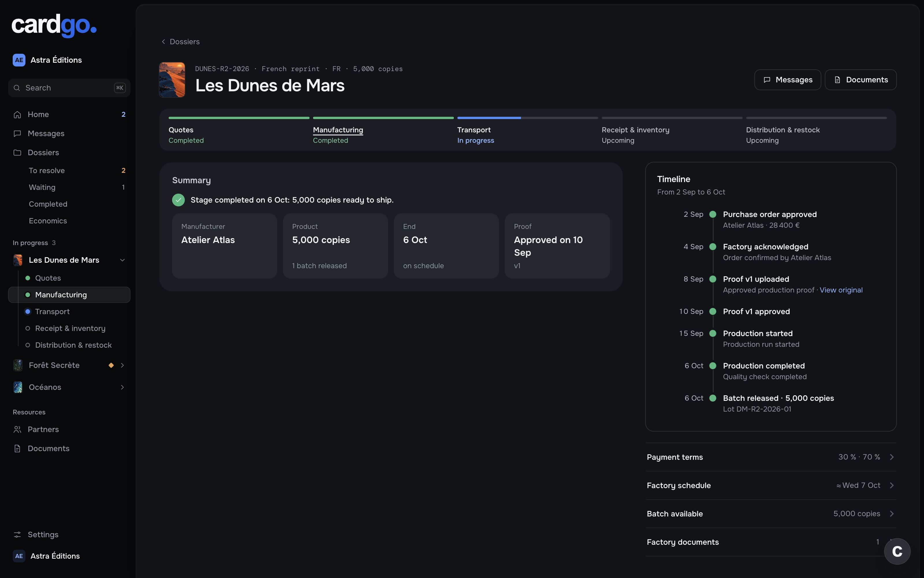The width and height of the screenshot is (924, 578).
Task: Click the Messages chat icon in sidebar
Action: pos(17,134)
